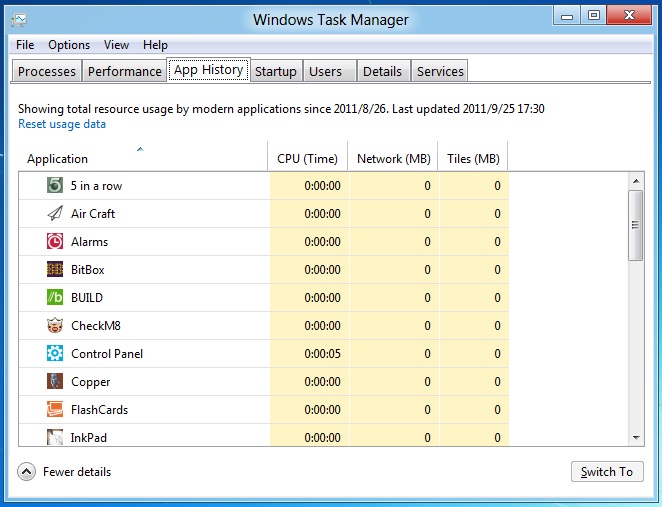Screen dimensions: 662x507
Task: Switch to the Services tab
Action: pyautogui.click(x=440, y=71)
